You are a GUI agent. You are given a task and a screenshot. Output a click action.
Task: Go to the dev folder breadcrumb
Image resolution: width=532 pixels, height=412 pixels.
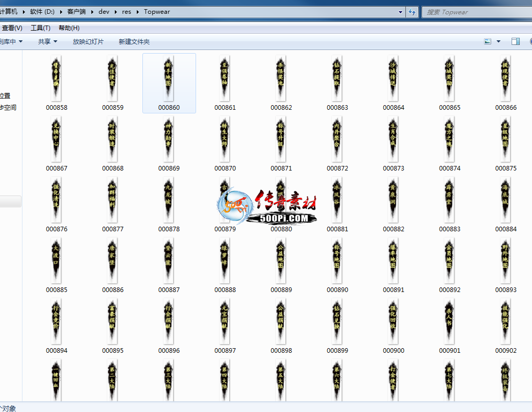104,12
